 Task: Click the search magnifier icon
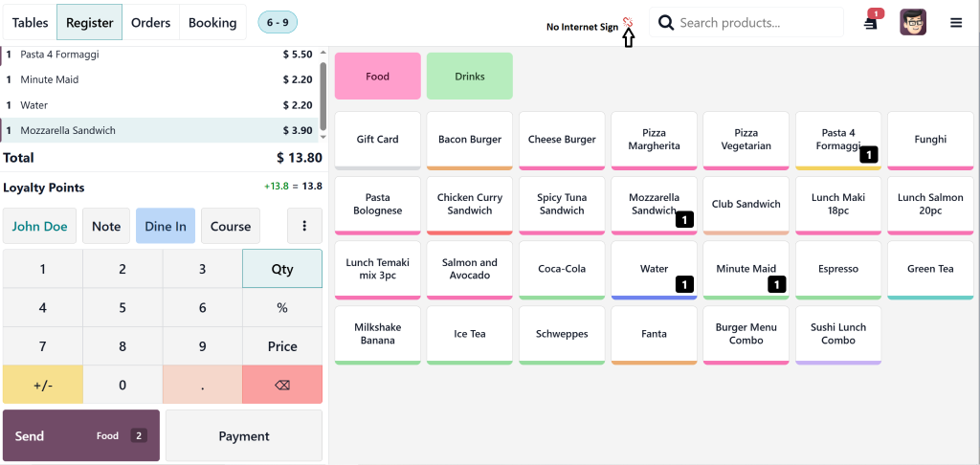(666, 23)
